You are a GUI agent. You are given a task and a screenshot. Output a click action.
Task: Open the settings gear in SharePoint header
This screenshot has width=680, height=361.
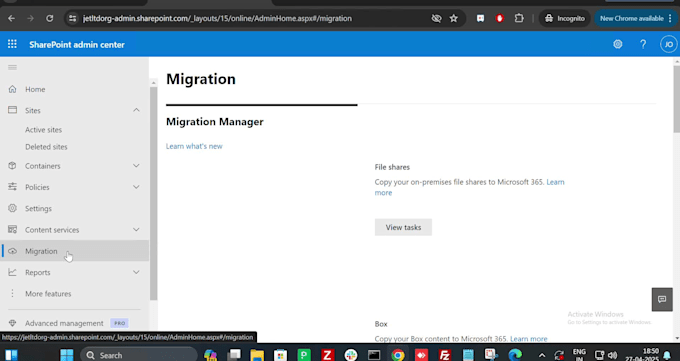point(618,44)
